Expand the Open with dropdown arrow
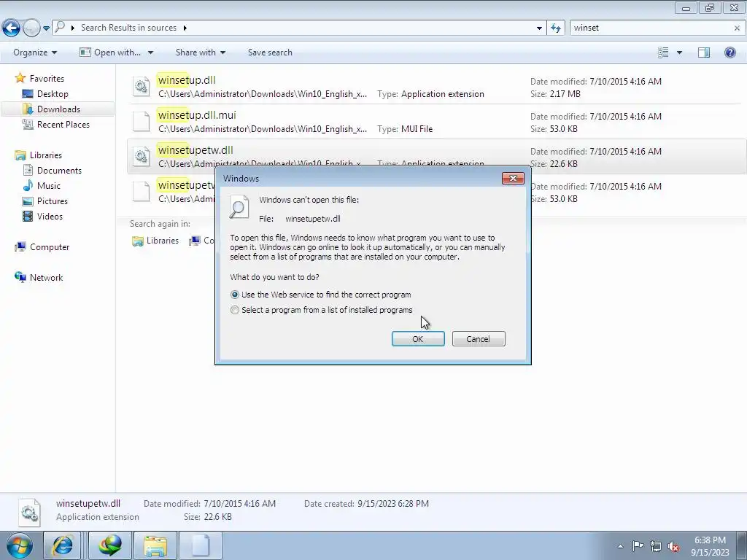Image resolution: width=747 pixels, height=560 pixels. coord(150,52)
